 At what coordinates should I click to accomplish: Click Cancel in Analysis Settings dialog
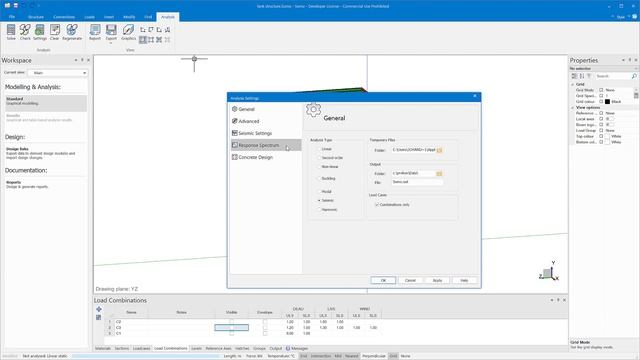coord(410,280)
